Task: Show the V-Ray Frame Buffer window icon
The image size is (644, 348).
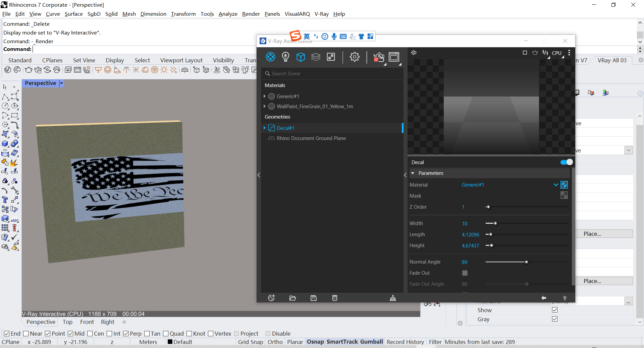Action: (394, 57)
